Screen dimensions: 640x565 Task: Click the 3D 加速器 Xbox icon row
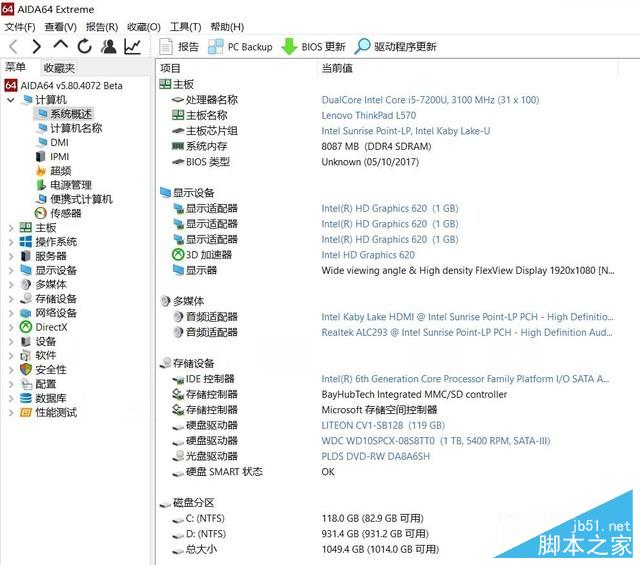[x=178, y=255]
